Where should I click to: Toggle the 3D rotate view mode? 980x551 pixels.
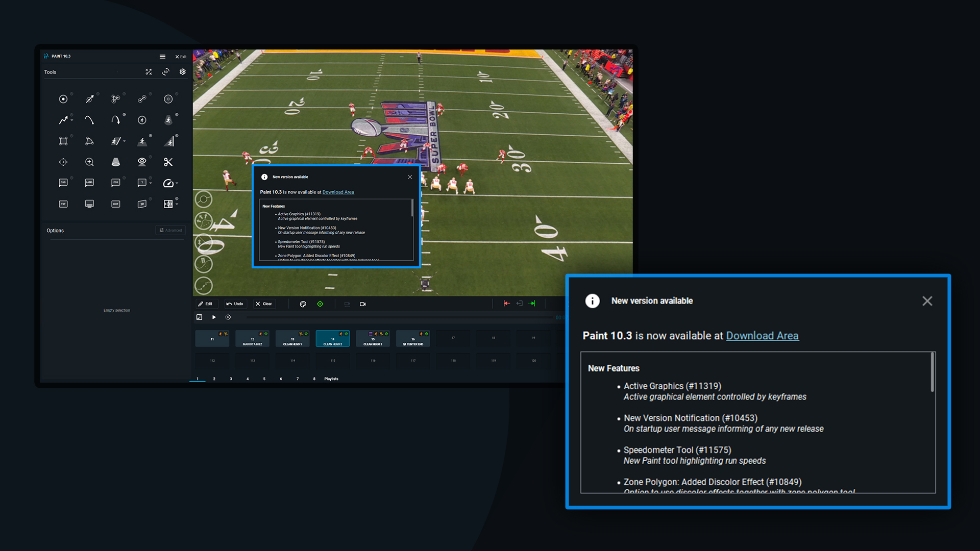tap(165, 72)
